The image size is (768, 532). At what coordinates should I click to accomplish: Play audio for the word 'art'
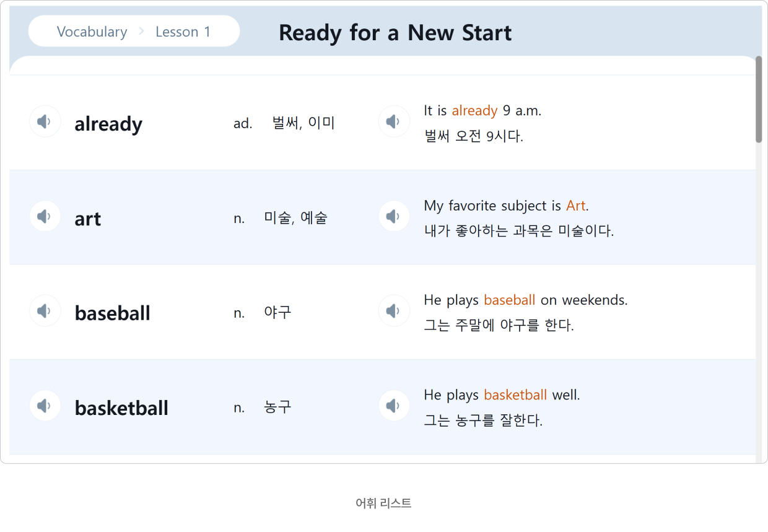45,216
